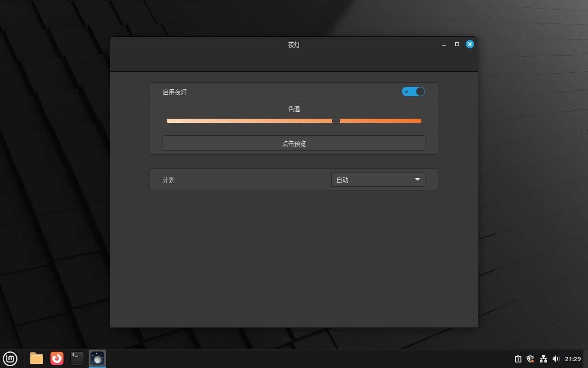
Task: Click the far-right orange end of 色温 slider
Action: tap(419, 121)
